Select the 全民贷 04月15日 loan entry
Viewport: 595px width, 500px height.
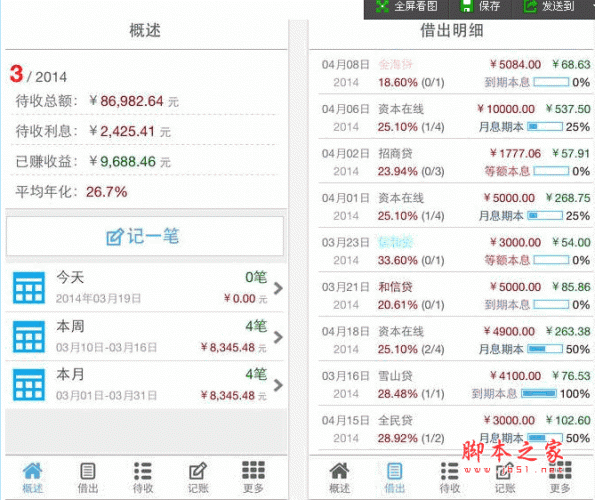point(455,429)
